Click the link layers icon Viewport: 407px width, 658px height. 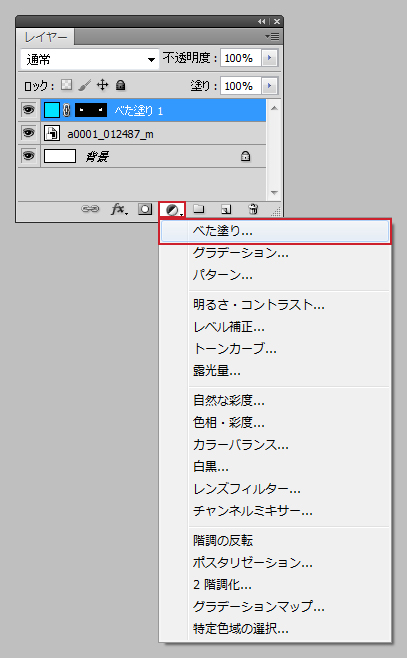90,209
